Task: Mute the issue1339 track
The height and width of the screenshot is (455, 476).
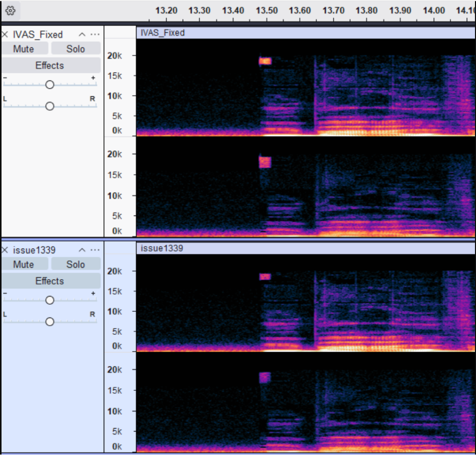Action: pos(24,264)
